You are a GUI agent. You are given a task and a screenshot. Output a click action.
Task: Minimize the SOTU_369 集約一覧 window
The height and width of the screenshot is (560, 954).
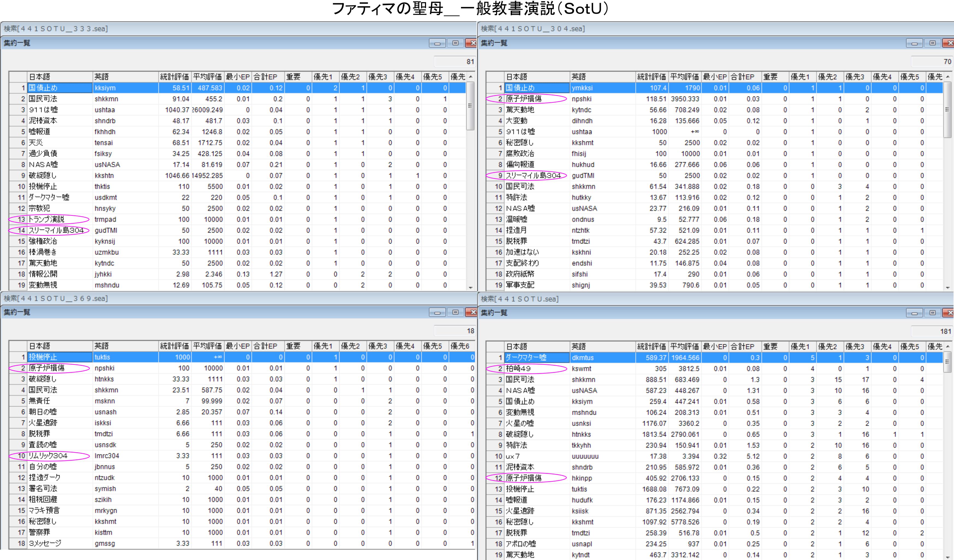pos(437,312)
